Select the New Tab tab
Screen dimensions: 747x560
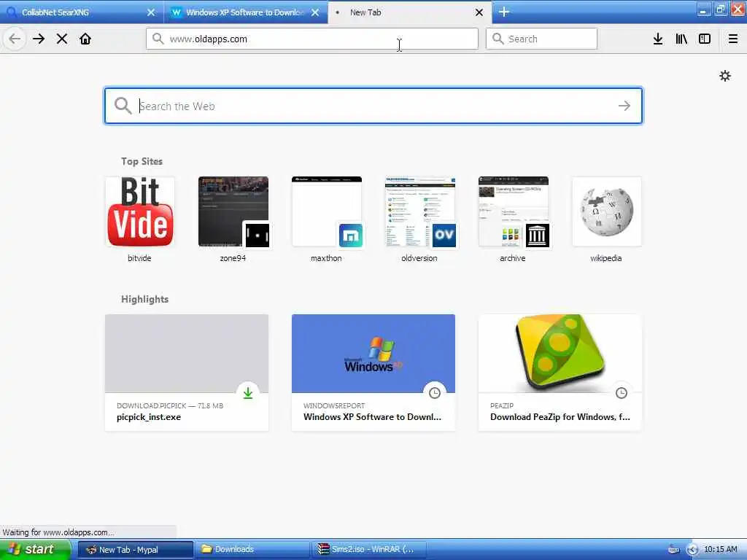410,12
